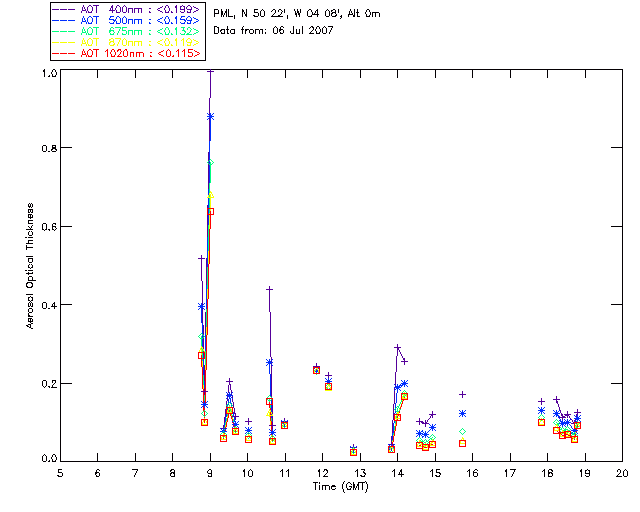
Task: Click the red square marker near 17.8 GMT
Action: tap(542, 422)
